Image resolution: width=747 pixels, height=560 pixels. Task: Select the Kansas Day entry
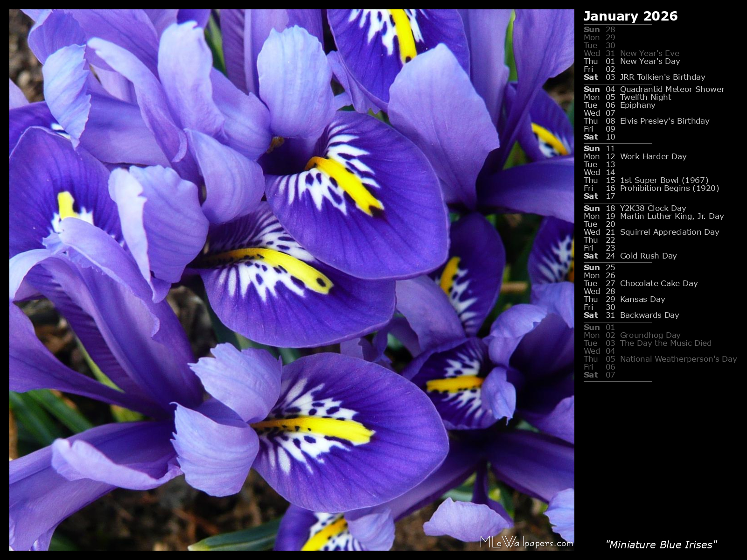click(x=642, y=299)
